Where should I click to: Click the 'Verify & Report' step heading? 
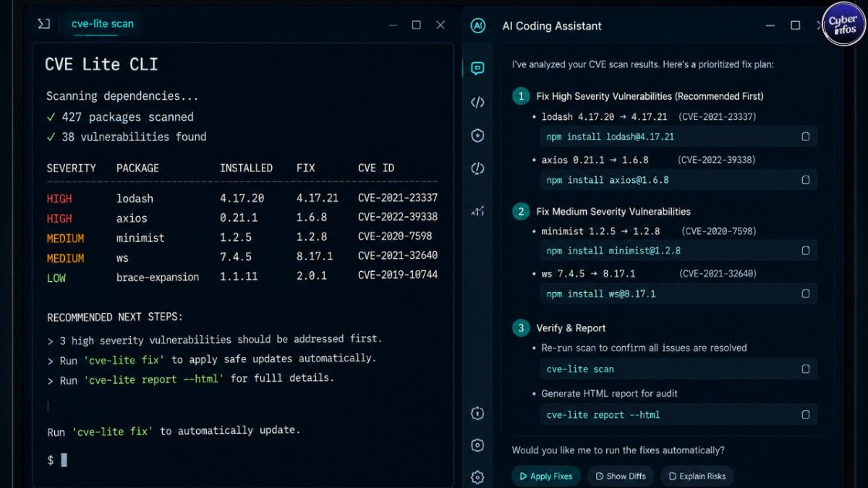click(x=571, y=328)
